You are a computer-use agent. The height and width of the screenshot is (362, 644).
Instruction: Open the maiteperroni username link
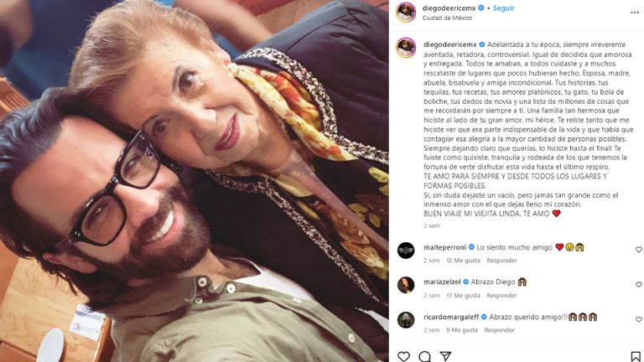444,248
